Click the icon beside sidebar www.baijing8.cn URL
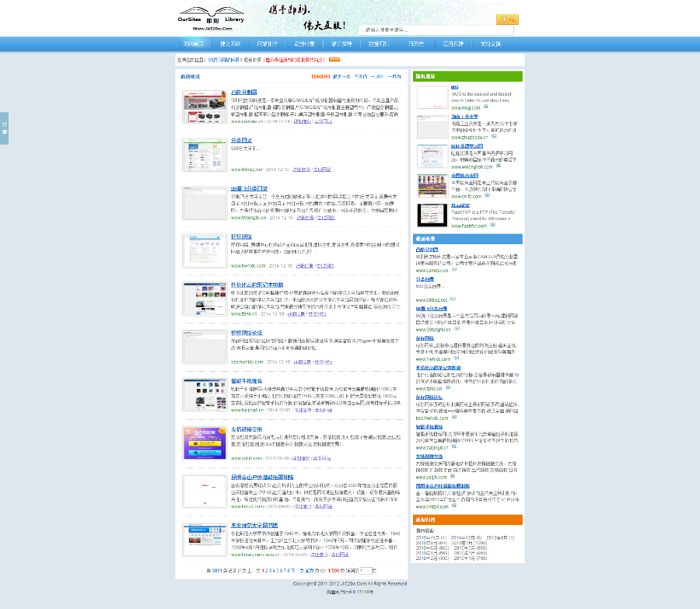Screen dimensions: 700x609 (x=454, y=446)
